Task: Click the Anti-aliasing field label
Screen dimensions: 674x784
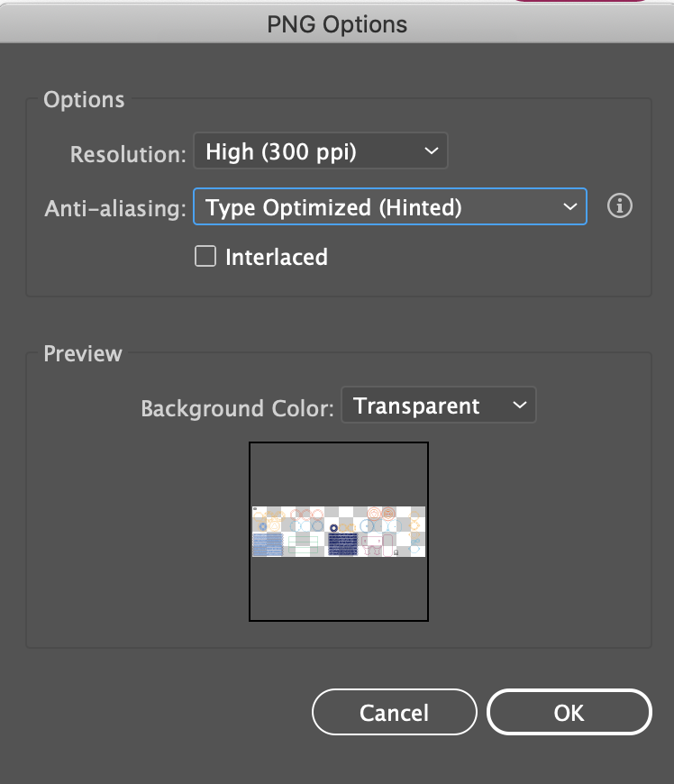Action: tap(115, 208)
